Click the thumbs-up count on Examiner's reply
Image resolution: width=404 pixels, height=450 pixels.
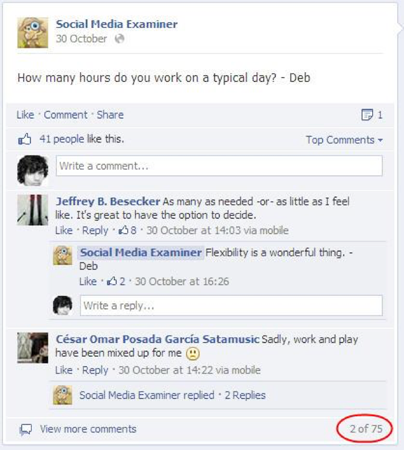116,281
